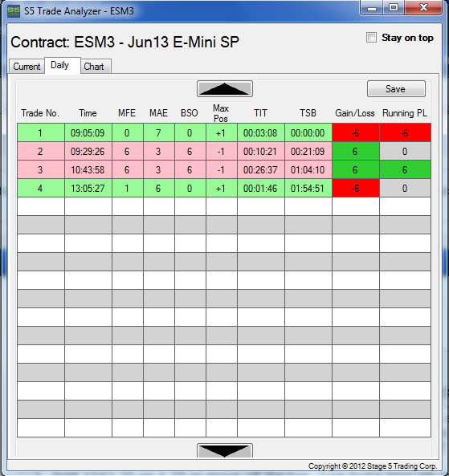Click the TIT column header
Screen dimensions: 449x476
260,113
